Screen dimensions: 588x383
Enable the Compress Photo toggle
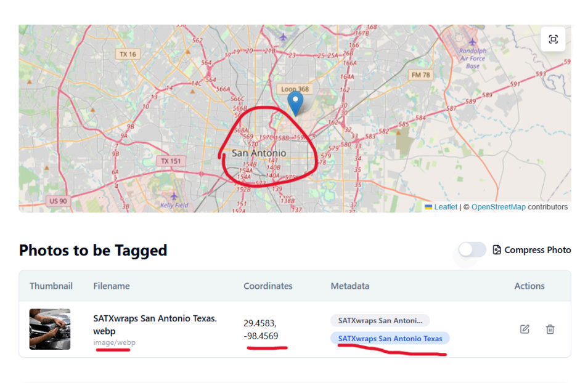click(472, 249)
